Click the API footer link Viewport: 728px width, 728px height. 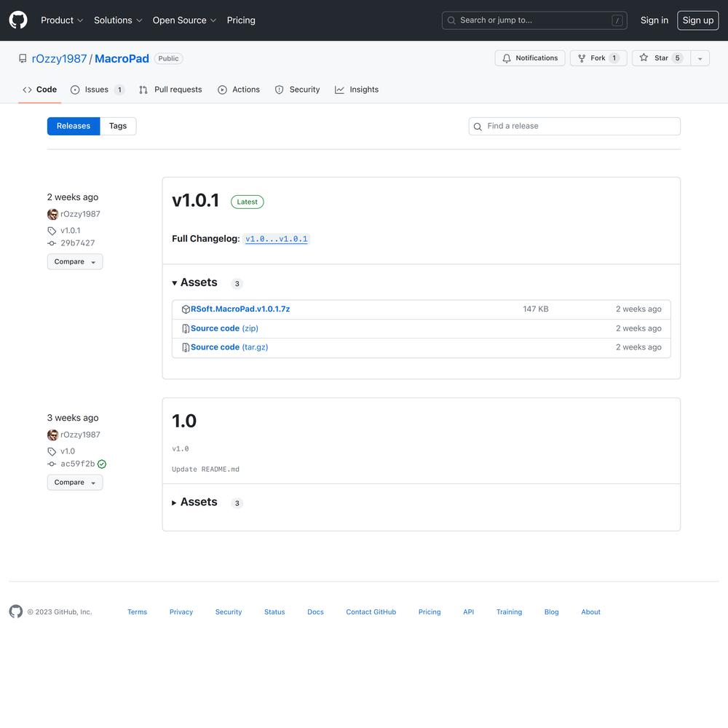point(468,612)
